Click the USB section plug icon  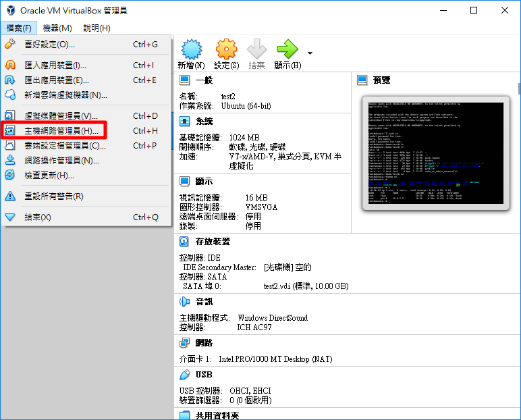pyautogui.click(x=184, y=374)
